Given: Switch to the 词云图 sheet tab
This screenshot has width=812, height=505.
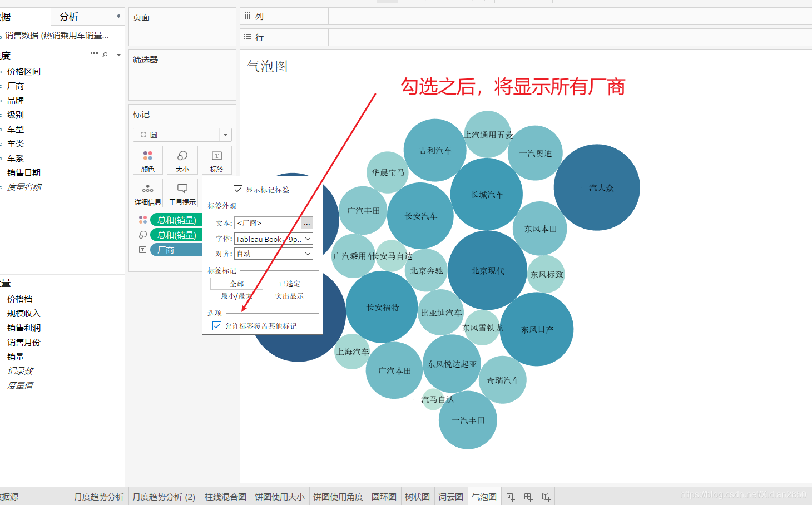Looking at the screenshot, I should [451, 497].
